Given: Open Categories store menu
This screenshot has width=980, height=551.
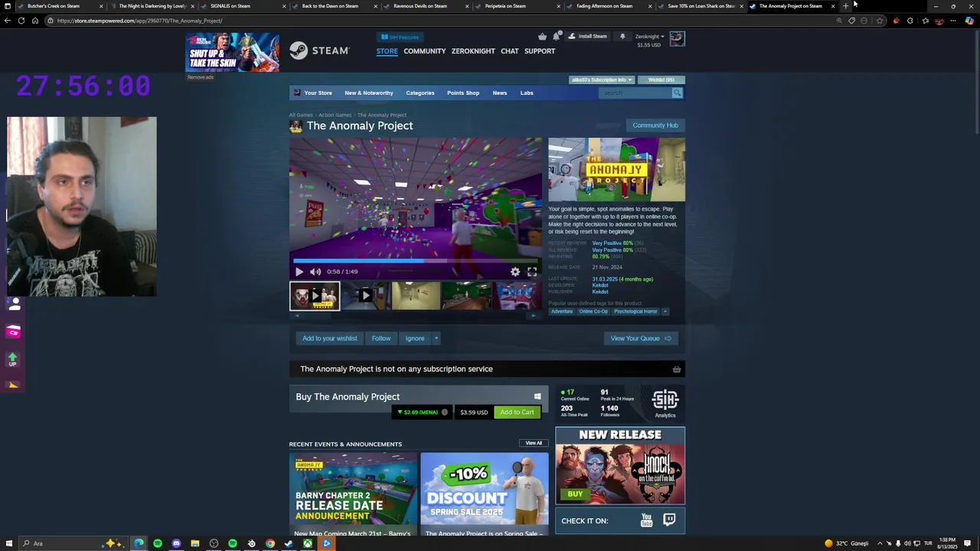Looking at the screenshot, I should coord(420,93).
